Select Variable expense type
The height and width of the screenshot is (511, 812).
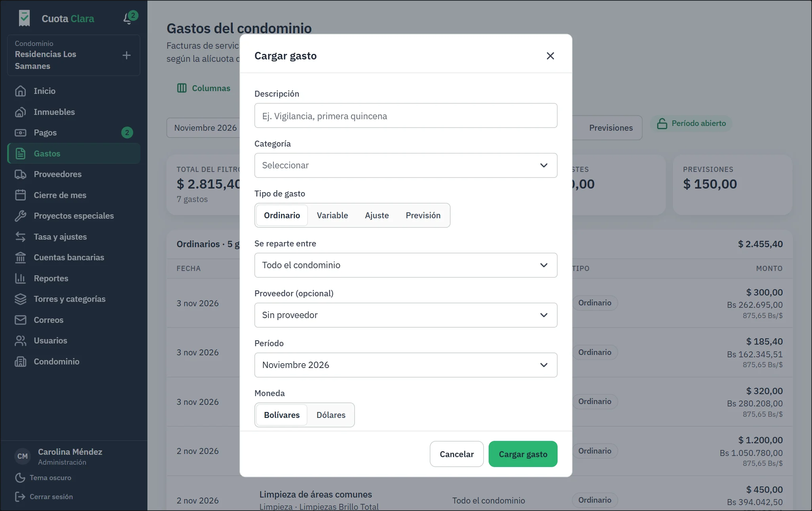(332, 215)
